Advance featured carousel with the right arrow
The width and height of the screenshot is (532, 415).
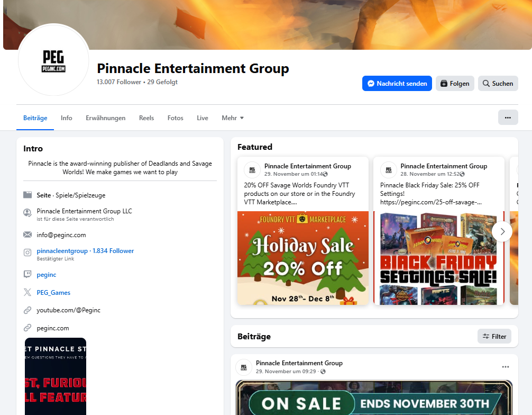(502, 231)
